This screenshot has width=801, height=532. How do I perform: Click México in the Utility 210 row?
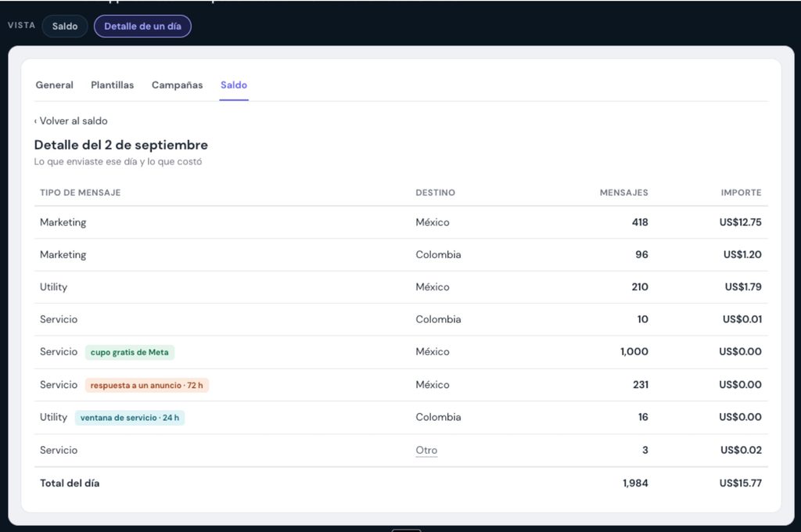432,286
